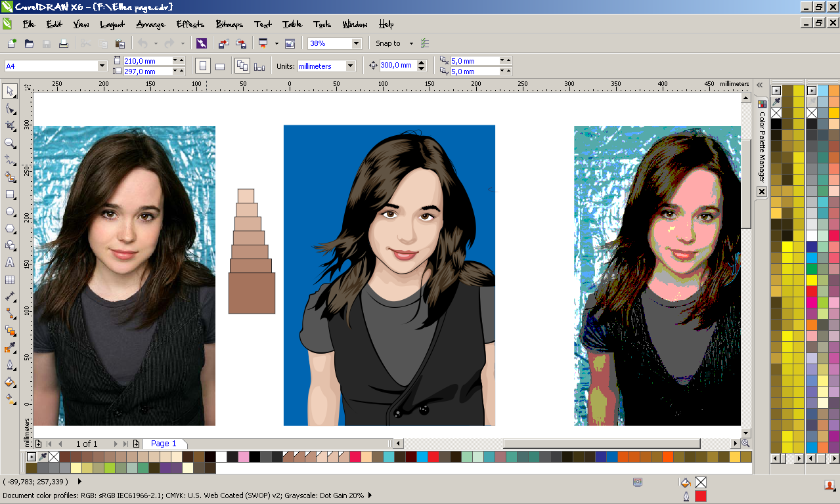This screenshot has width=840, height=504.
Task: Open the A4 page size dropdown
Action: pyautogui.click(x=102, y=66)
